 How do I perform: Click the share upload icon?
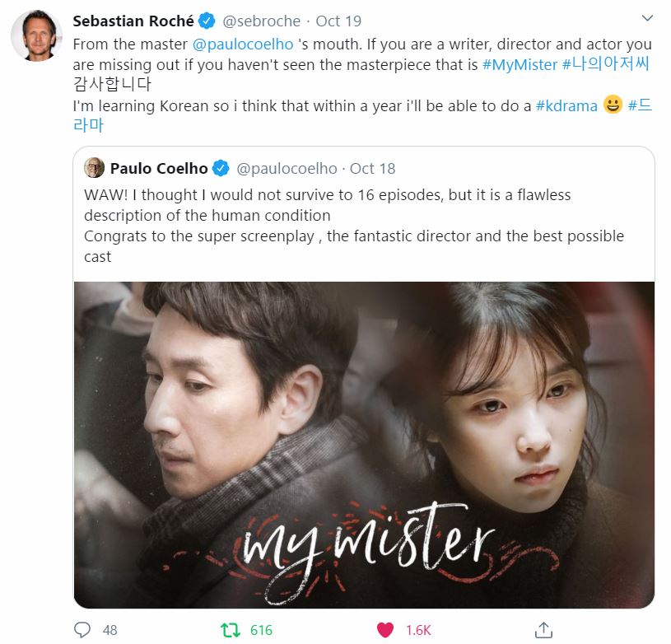point(543,629)
